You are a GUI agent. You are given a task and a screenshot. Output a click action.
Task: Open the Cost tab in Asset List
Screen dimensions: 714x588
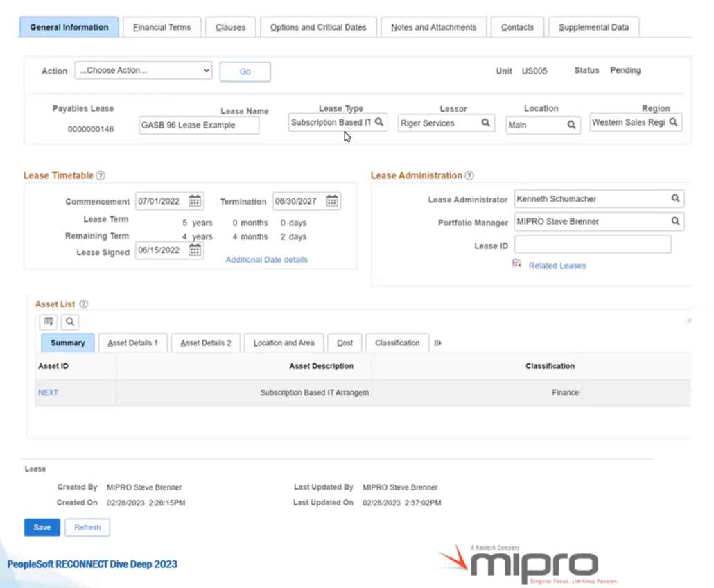coord(345,342)
